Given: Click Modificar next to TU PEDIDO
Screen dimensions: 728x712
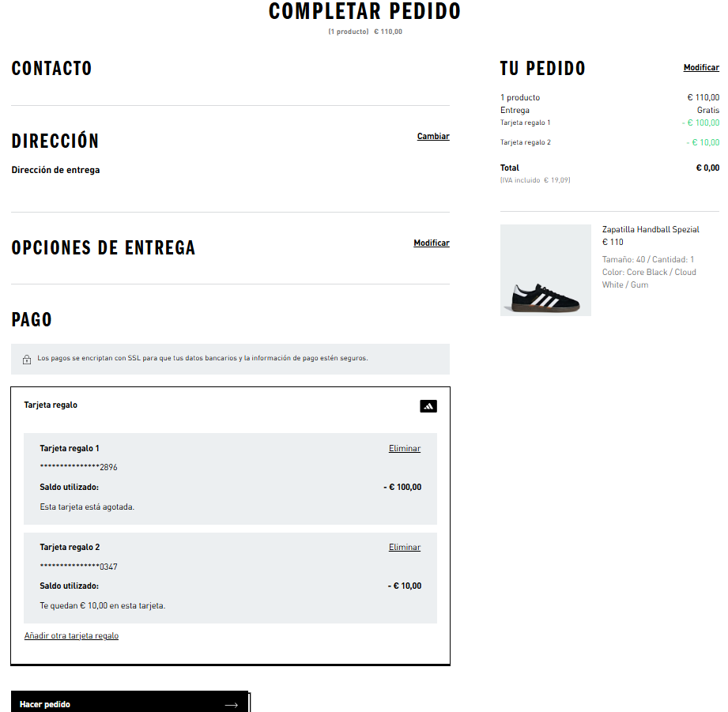Looking at the screenshot, I should click(701, 67).
